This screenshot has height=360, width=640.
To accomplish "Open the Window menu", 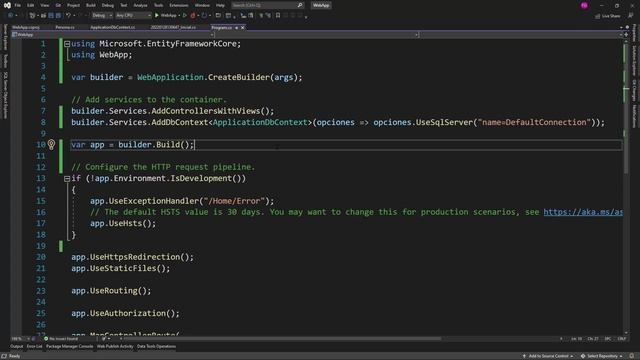I will pos(202,5).
